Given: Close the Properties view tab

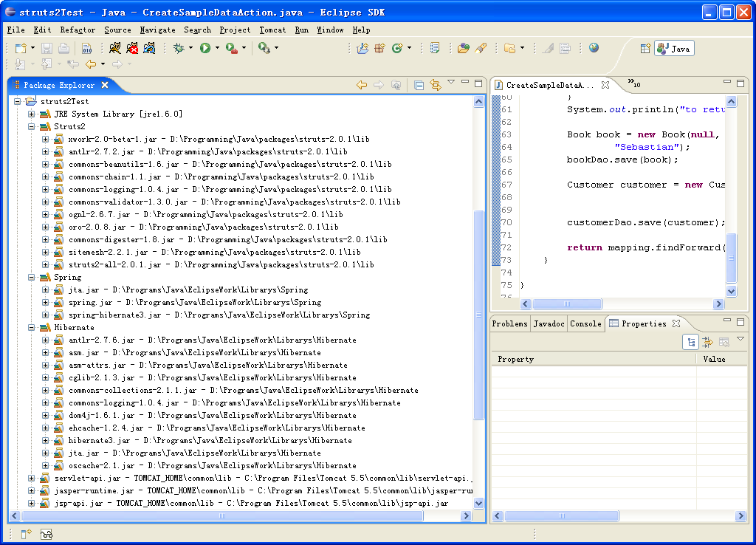Looking at the screenshot, I should pos(676,323).
